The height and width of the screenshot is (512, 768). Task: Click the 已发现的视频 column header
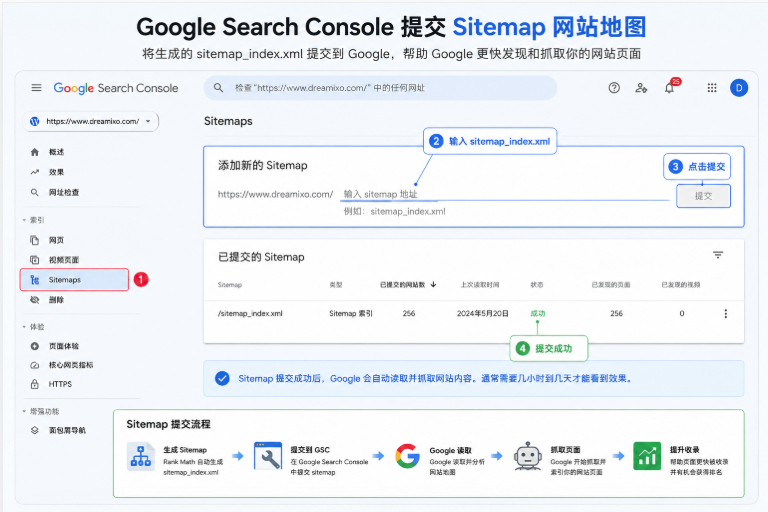pos(680,285)
